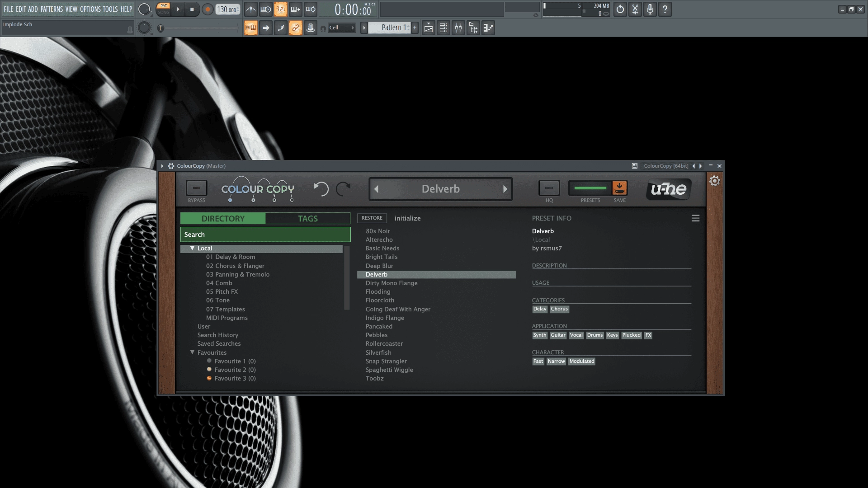Click the add new pattern plus button
This screenshot has width=868, height=488.
coord(415,28)
